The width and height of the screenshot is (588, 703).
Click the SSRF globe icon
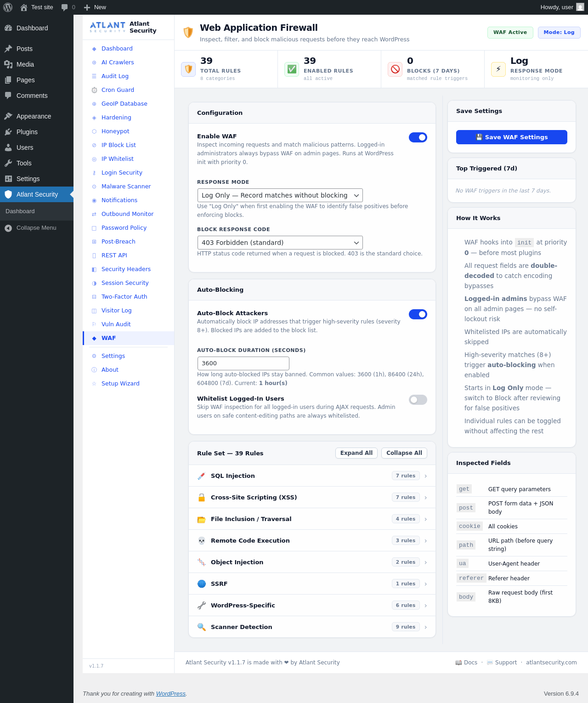(x=201, y=584)
